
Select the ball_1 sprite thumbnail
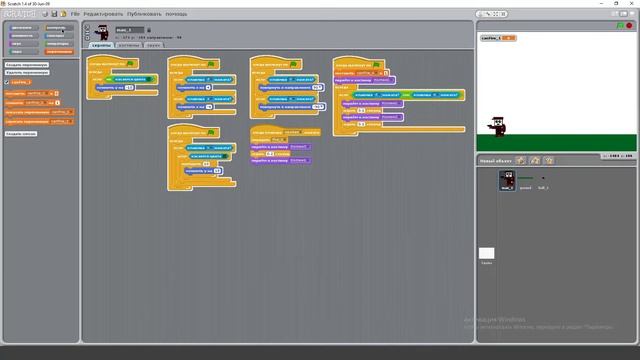pyautogui.click(x=543, y=180)
